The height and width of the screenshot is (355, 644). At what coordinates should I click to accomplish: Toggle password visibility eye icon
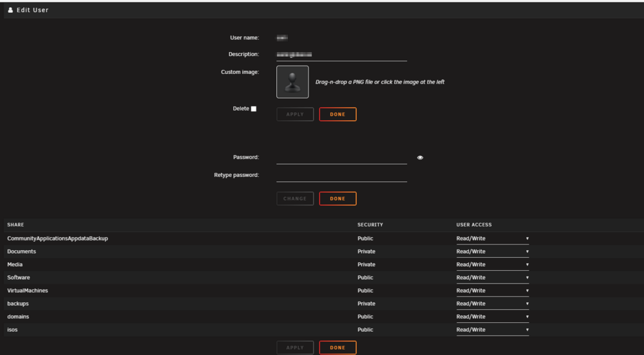[x=420, y=158]
